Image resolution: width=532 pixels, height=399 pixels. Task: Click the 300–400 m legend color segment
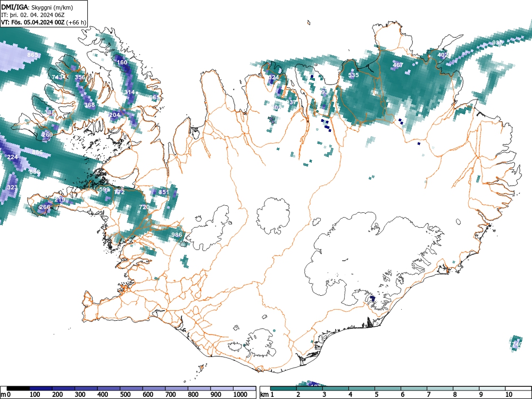click(86, 388)
